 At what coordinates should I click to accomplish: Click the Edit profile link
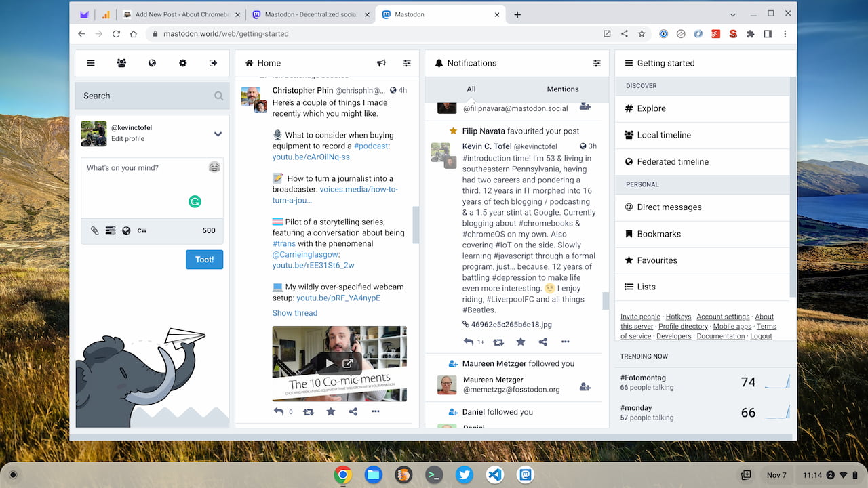click(127, 138)
